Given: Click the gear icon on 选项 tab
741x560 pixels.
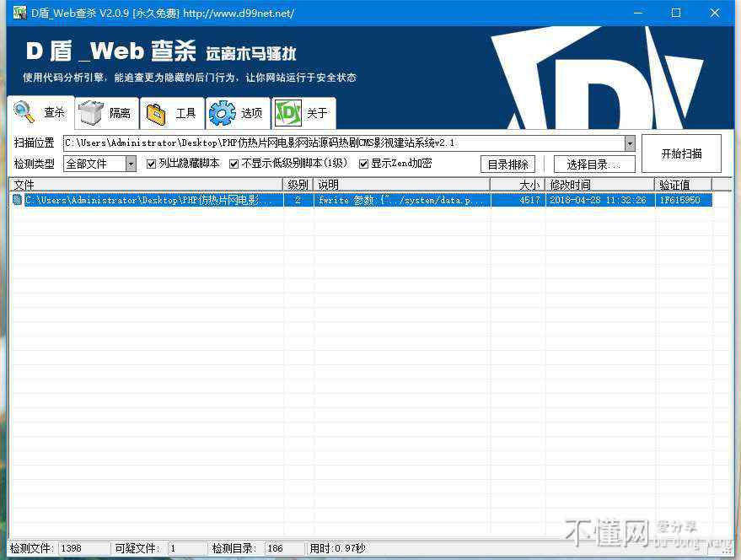Looking at the screenshot, I should [222, 113].
